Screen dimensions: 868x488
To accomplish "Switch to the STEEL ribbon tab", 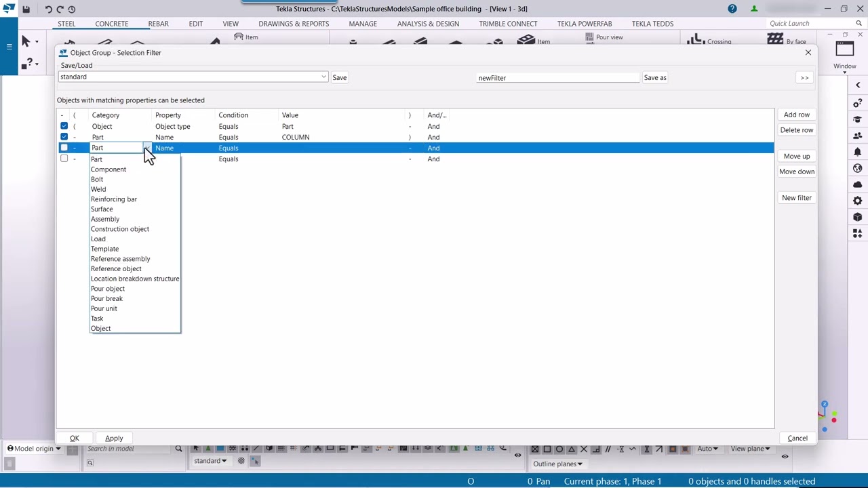I will point(66,24).
